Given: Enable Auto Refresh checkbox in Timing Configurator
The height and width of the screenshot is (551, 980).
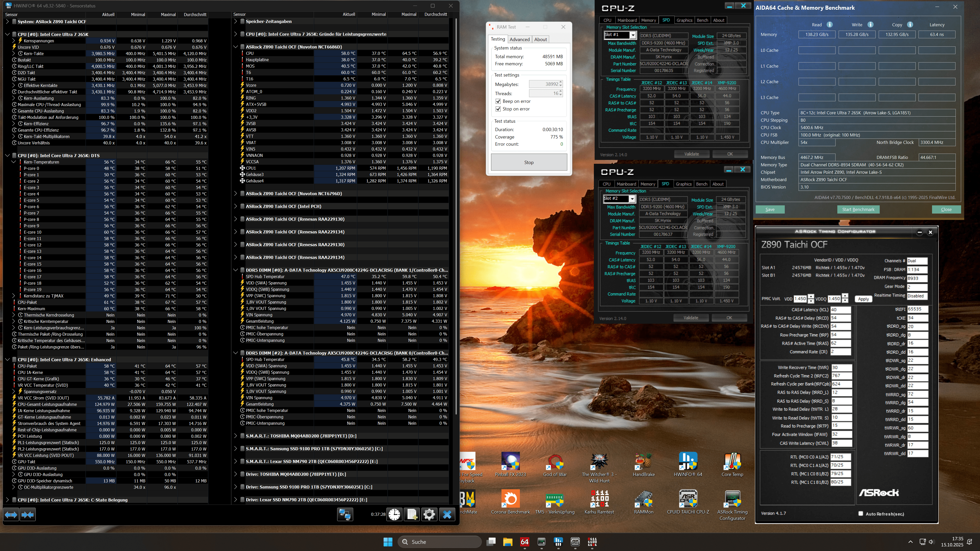Looking at the screenshot, I should pyautogui.click(x=861, y=513).
